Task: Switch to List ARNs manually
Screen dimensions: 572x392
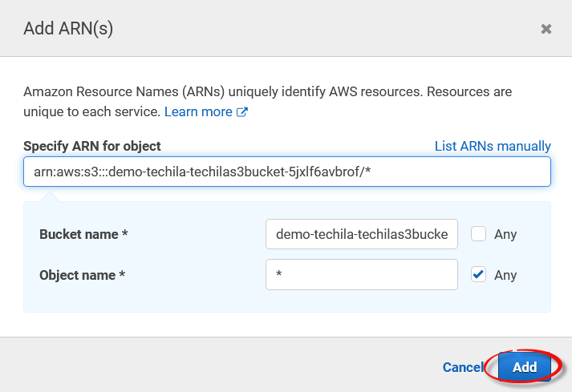Action: (493, 146)
